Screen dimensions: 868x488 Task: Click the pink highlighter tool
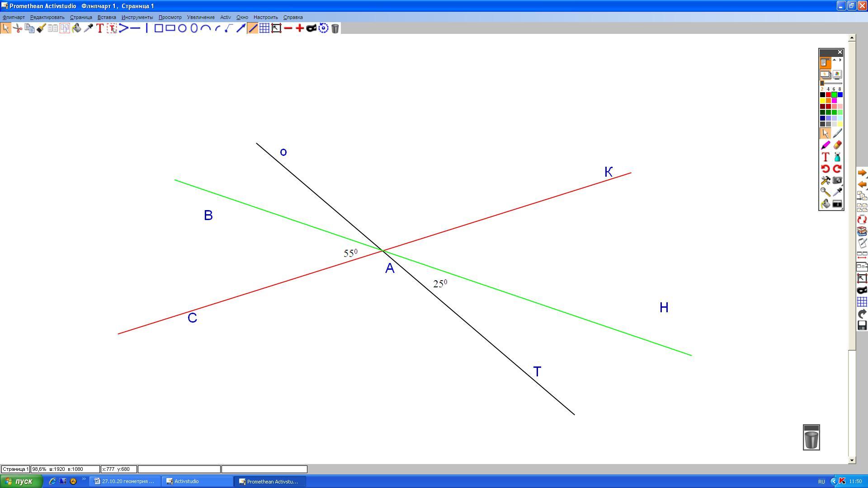(x=826, y=145)
